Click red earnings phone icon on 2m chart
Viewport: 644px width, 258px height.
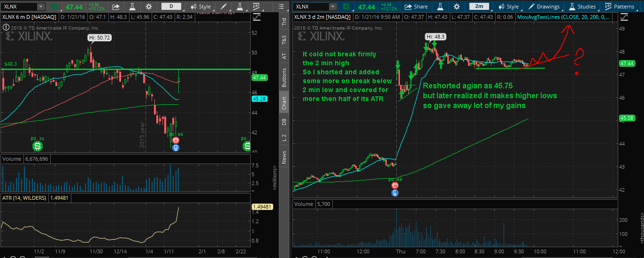pos(395,186)
